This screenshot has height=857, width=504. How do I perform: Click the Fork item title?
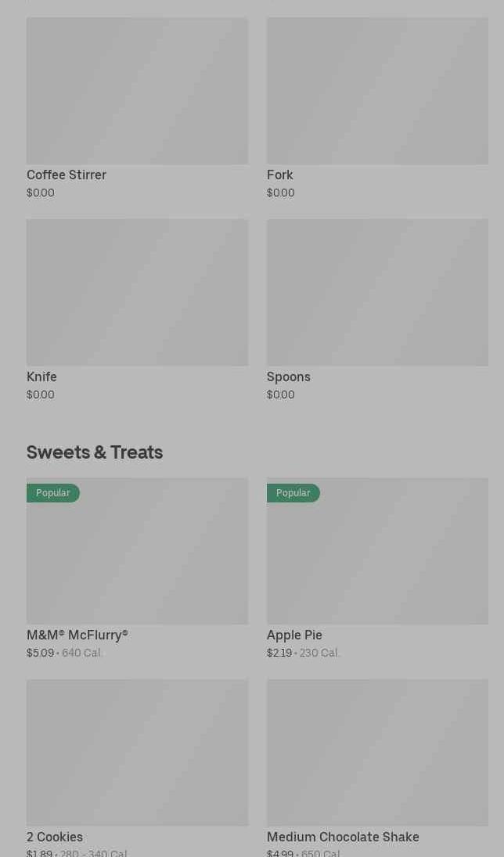[x=280, y=175]
